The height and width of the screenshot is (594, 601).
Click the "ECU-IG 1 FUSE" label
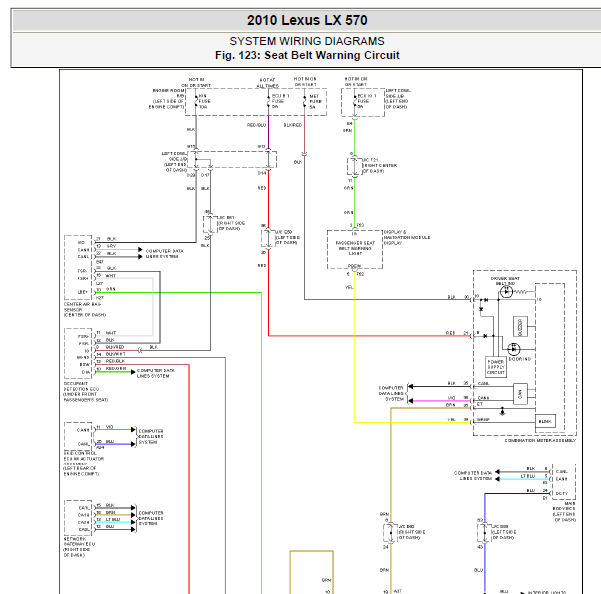pos(366,101)
